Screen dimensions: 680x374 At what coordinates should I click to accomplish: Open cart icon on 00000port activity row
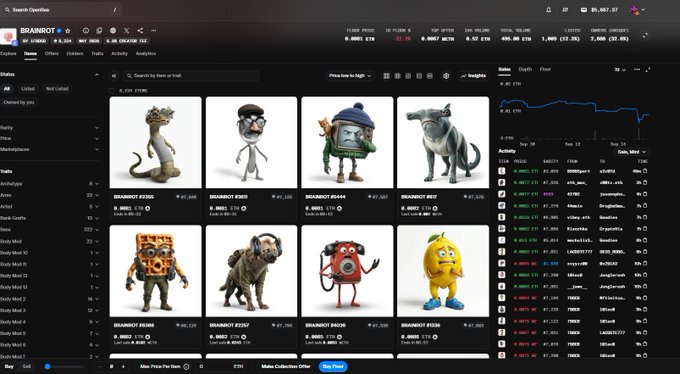coord(645,171)
